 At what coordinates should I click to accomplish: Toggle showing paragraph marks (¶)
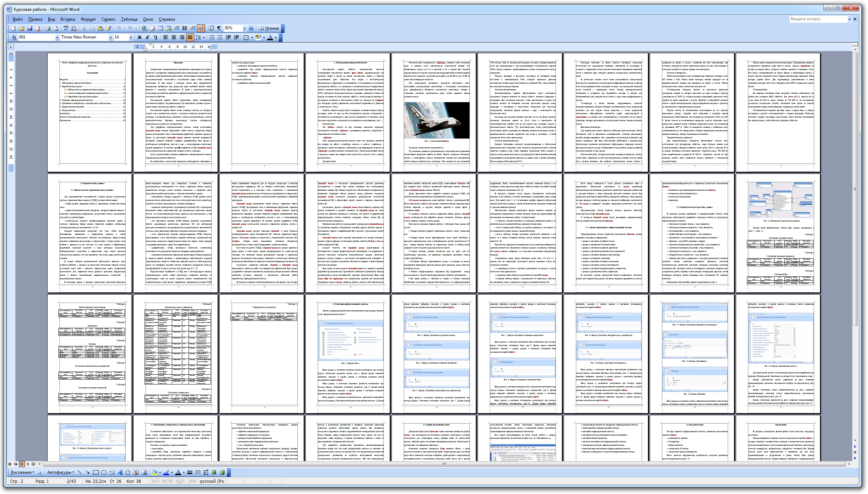pyautogui.click(x=219, y=28)
